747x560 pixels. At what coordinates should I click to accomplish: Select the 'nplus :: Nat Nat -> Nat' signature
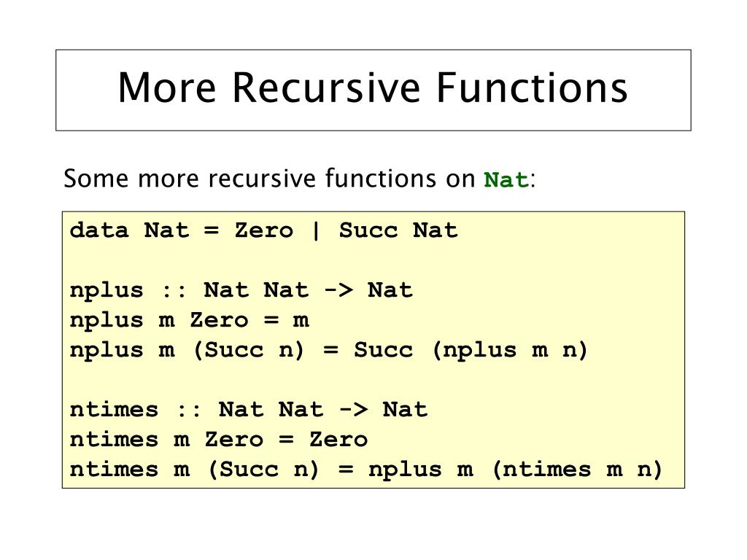click(x=241, y=290)
